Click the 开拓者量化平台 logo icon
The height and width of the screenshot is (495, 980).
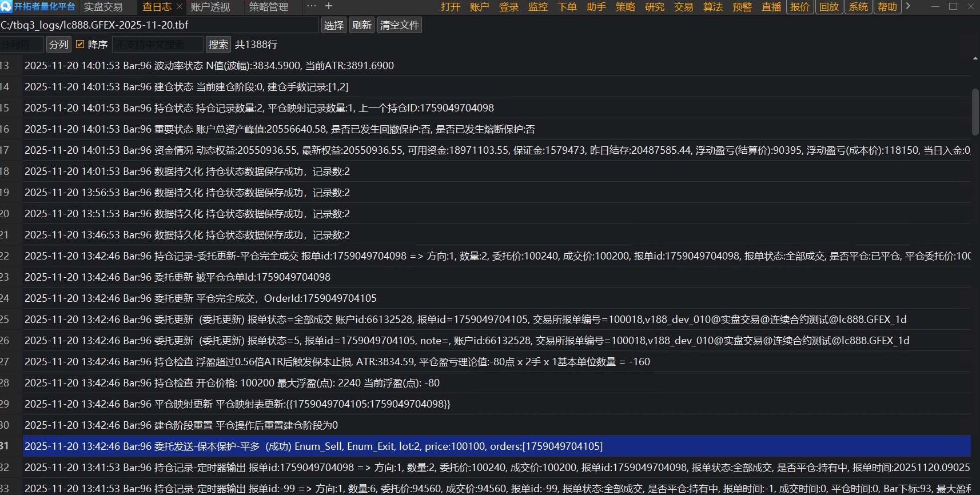point(6,6)
